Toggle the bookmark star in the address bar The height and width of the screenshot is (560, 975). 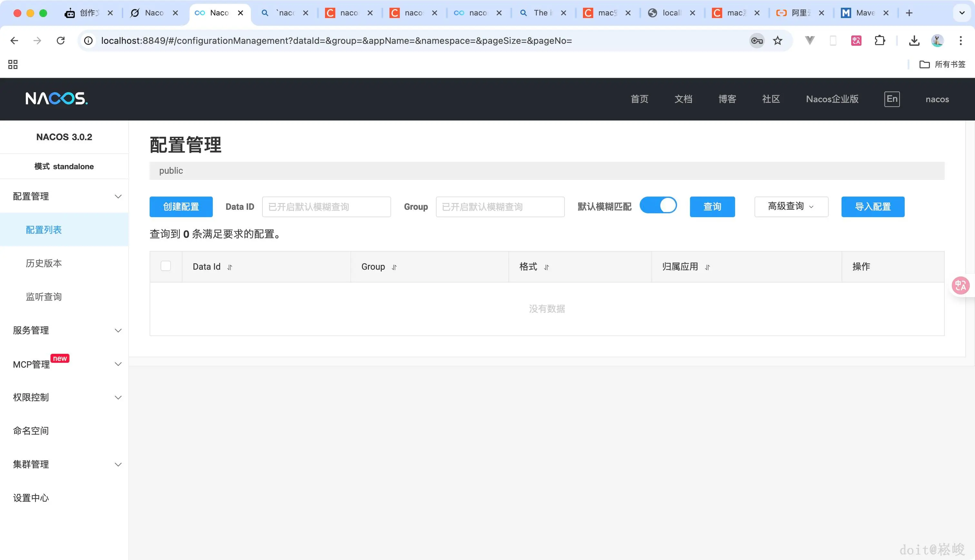tap(778, 40)
